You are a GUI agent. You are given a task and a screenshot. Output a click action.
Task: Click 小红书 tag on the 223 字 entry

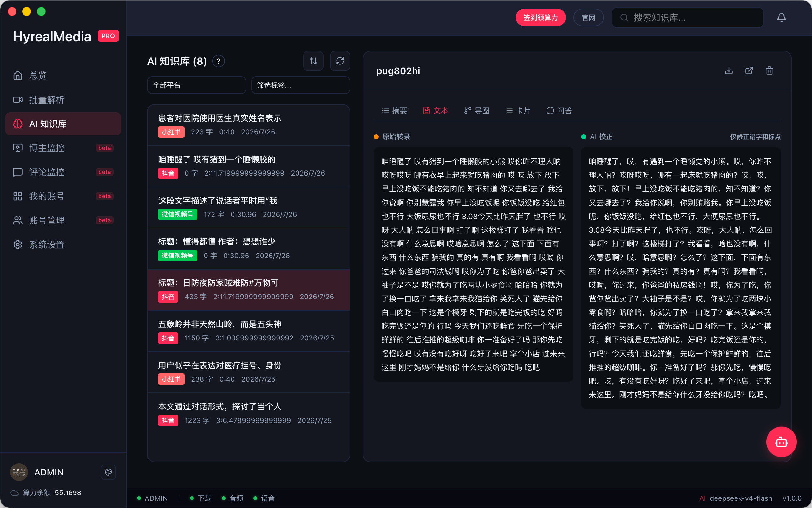coord(171,132)
